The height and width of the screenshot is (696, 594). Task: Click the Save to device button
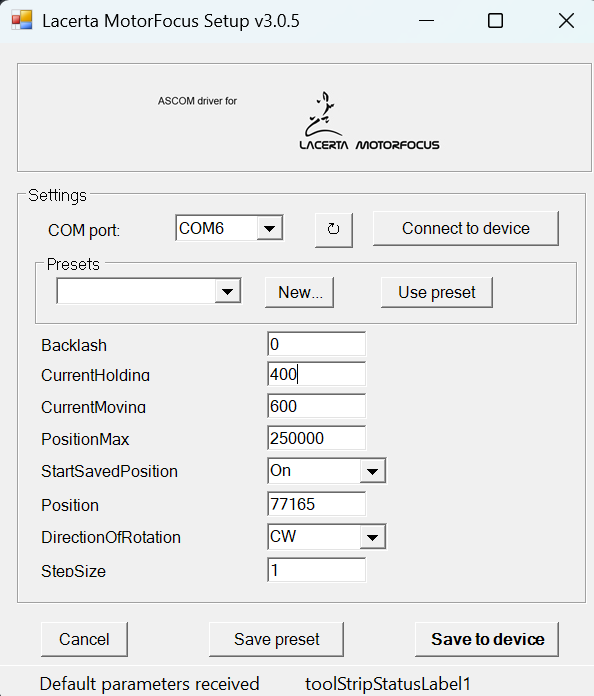(487, 639)
